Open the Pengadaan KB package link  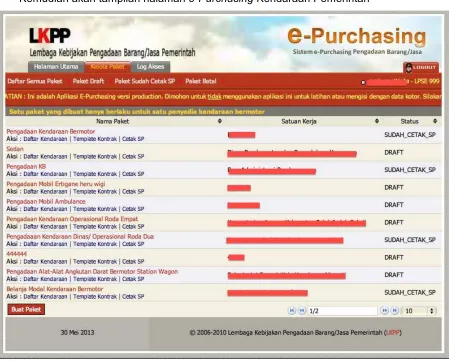pos(26,166)
